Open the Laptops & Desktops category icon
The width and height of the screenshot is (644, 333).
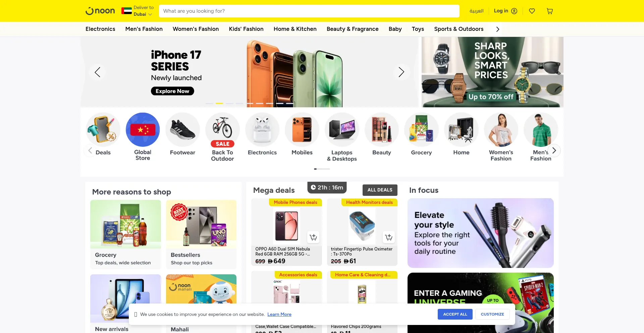click(x=342, y=129)
